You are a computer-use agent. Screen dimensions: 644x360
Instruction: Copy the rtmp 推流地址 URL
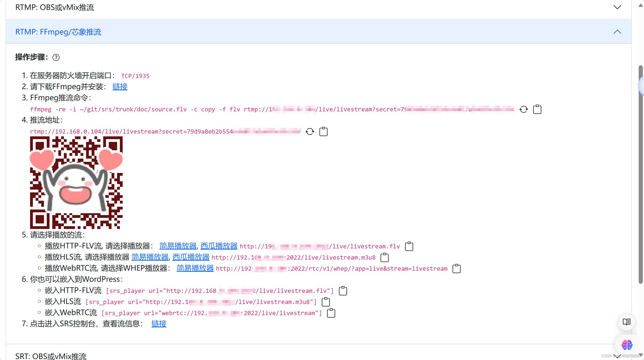[x=323, y=131]
